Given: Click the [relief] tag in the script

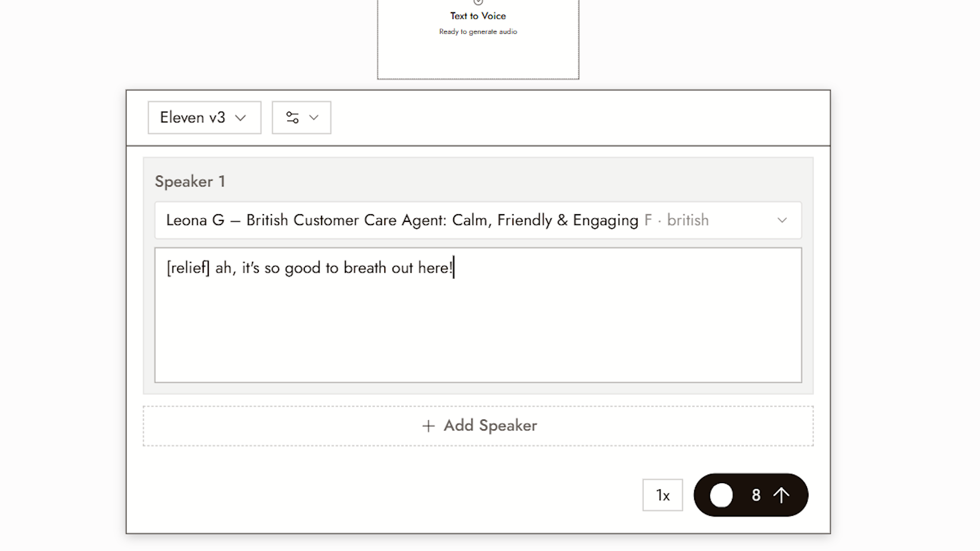Looking at the screenshot, I should click(188, 268).
